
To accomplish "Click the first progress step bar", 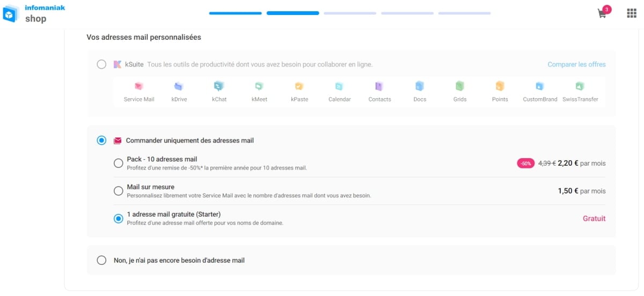I will tap(236, 13).
